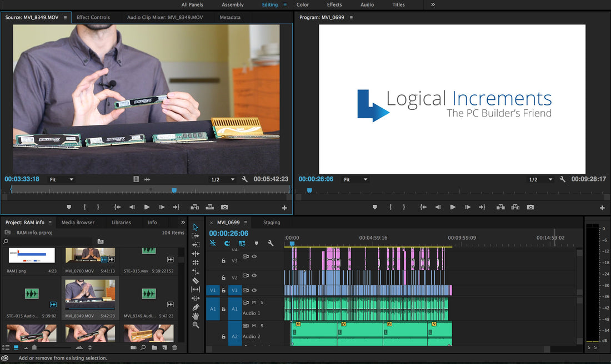Open timeline display settings wrench
This screenshot has width=611, height=364.
tap(271, 243)
